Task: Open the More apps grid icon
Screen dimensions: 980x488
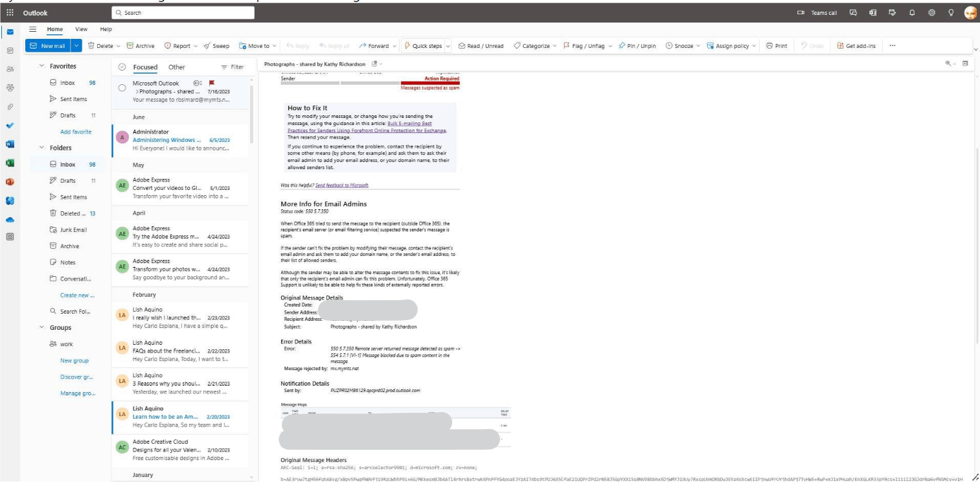Action: (10, 237)
